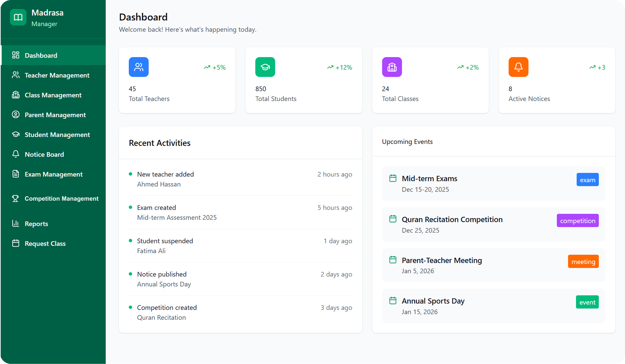Image resolution: width=625 pixels, height=364 pixels.
Task: Click the meeting badge on Parent-Teacher Meeting
Action: coord(583,261)
